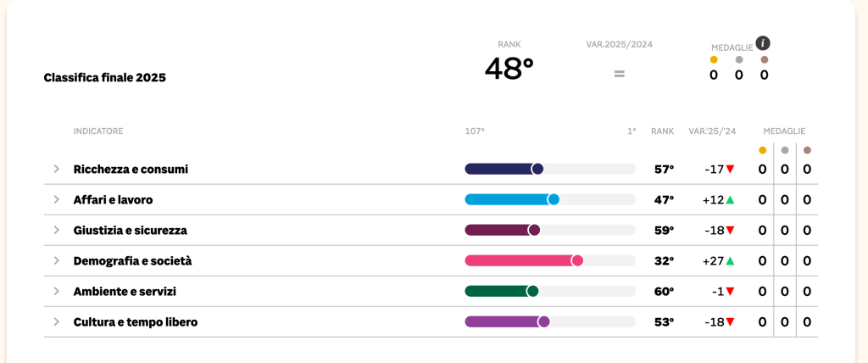Click green up arrow for Affari e lavoro
Viewport: 868px width, 363px height.
tap(730, 200)
